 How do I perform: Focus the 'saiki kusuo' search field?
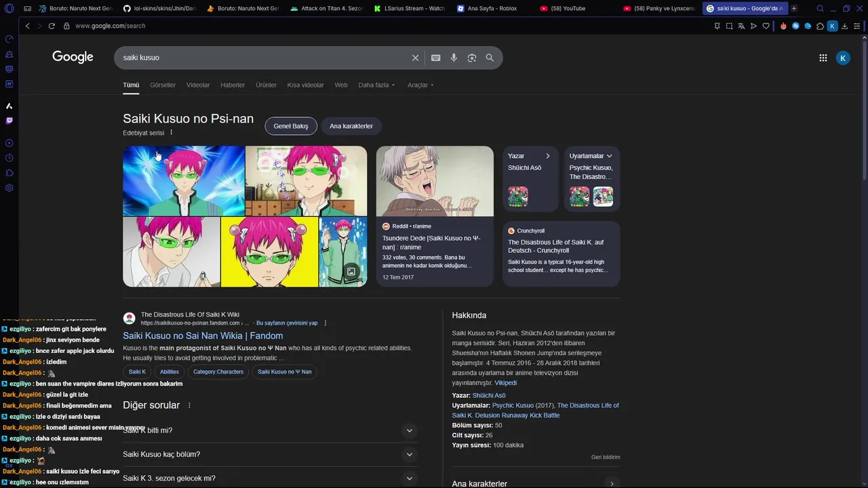point(264,58)
